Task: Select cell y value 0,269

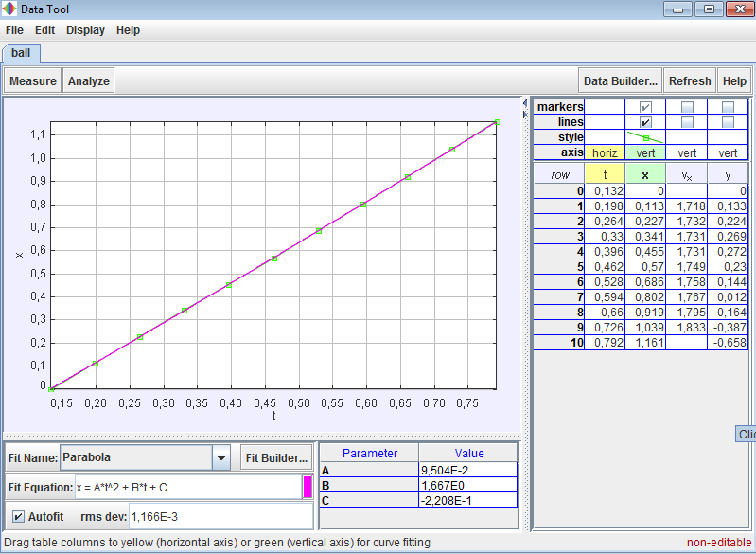Action: point(728,237)
